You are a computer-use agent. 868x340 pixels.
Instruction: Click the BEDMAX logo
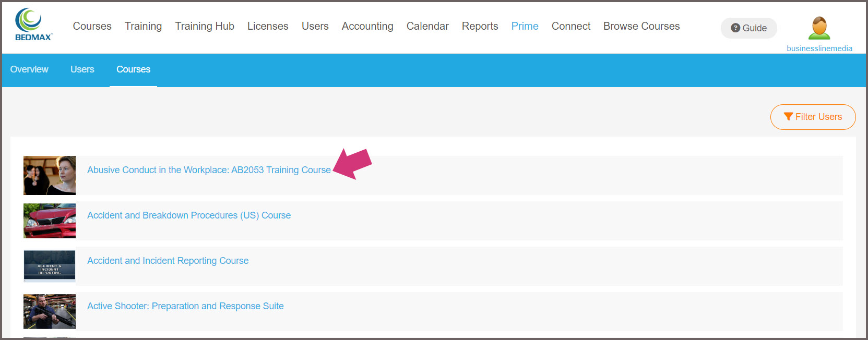pyautogui.click(x=33, y=25)
